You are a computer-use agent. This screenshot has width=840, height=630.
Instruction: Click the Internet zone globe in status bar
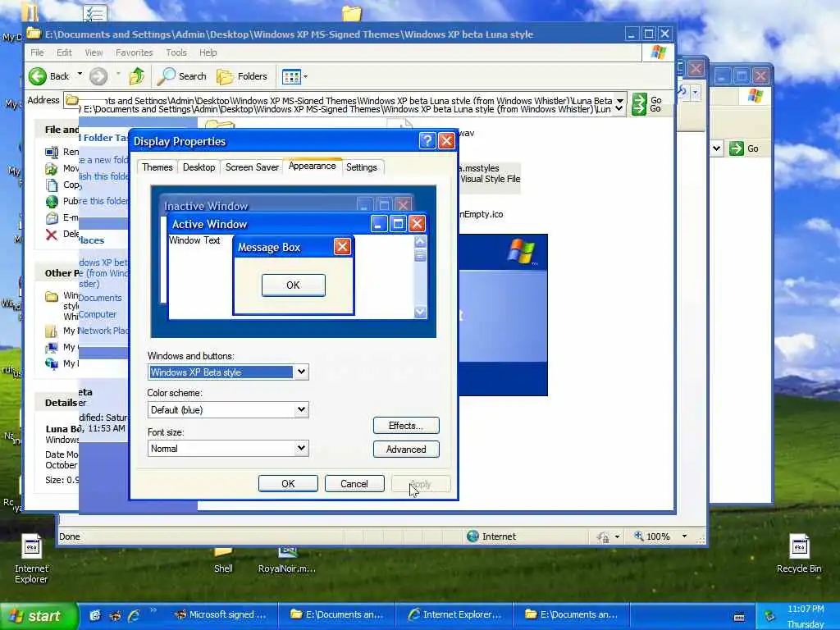[472, 536]
